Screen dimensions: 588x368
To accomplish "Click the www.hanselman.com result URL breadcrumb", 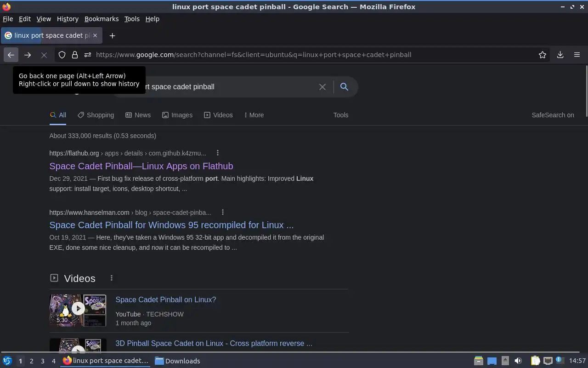I will click(130, 213).
